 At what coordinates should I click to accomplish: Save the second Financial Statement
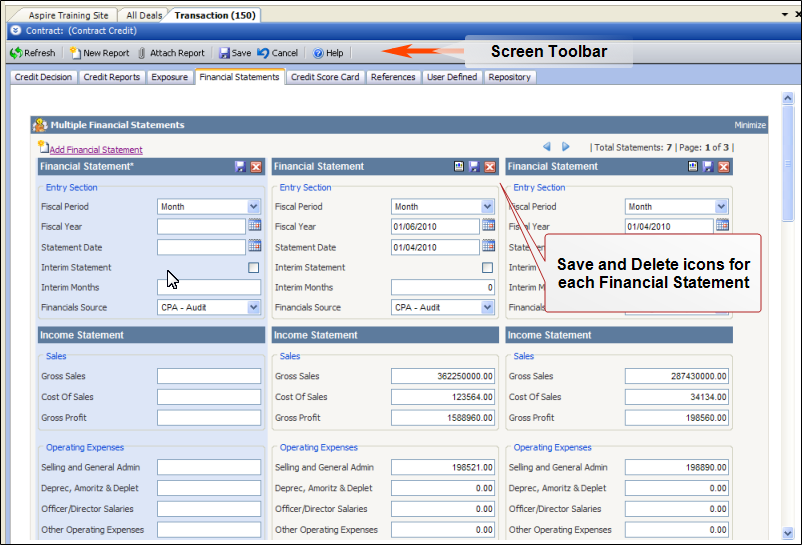[474, 167]
